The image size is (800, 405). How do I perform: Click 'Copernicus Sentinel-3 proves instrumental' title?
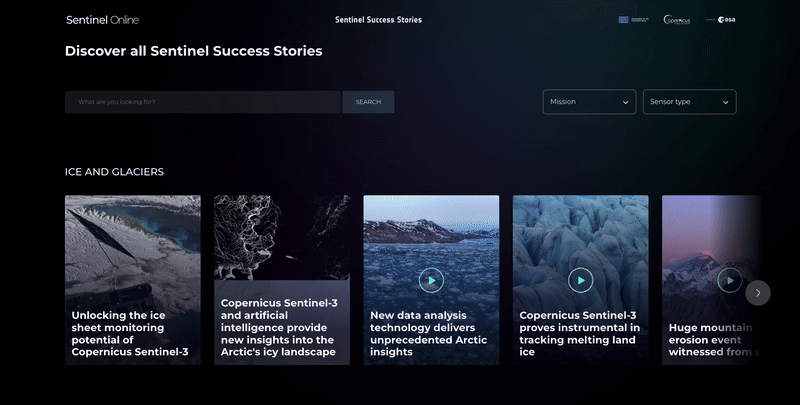pos(580,334)
